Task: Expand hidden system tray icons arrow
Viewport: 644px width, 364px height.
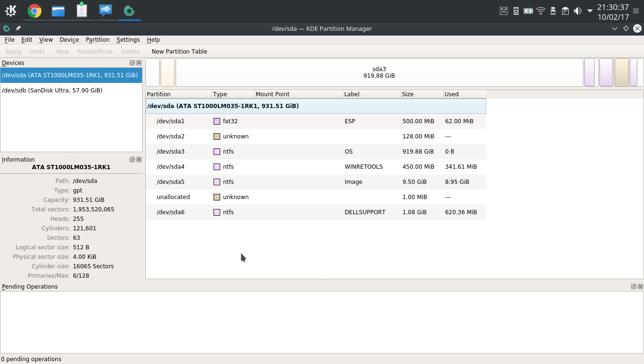Action: coord(590,10)
